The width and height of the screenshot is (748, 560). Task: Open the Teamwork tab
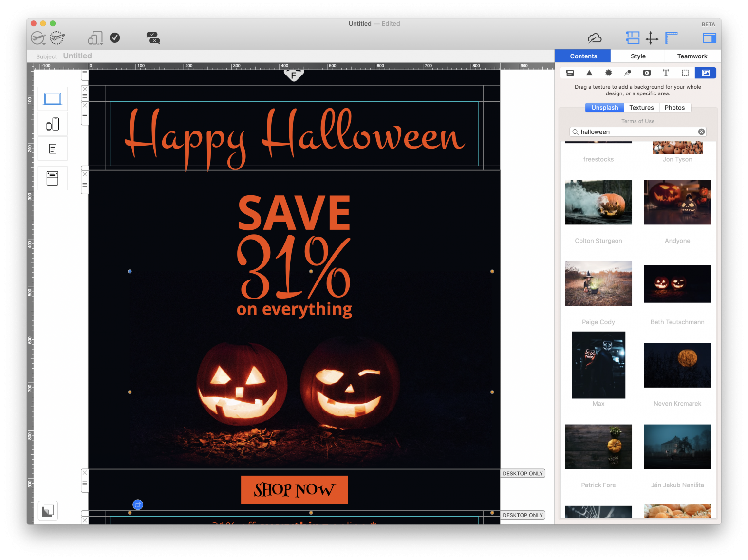tap(692, 56)
